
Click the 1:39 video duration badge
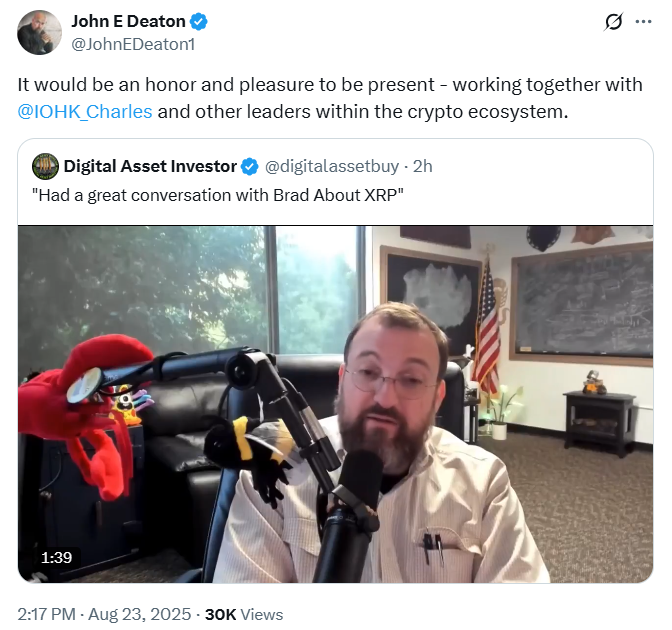pyautogui.click(x=57, y=558)
